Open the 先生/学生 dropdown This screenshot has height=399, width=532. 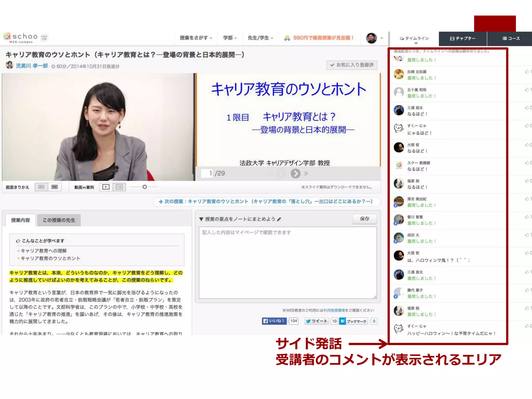tap(260, 38)
